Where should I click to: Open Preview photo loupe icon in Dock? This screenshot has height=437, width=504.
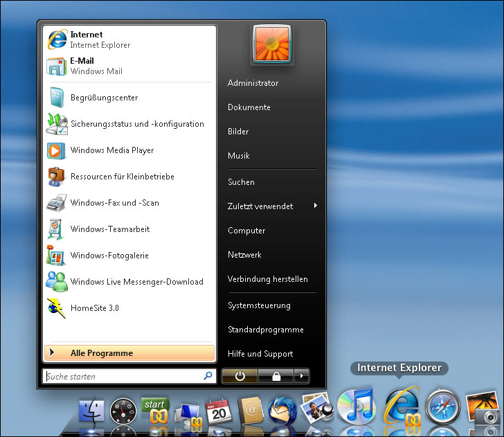(x=318, y=409)
